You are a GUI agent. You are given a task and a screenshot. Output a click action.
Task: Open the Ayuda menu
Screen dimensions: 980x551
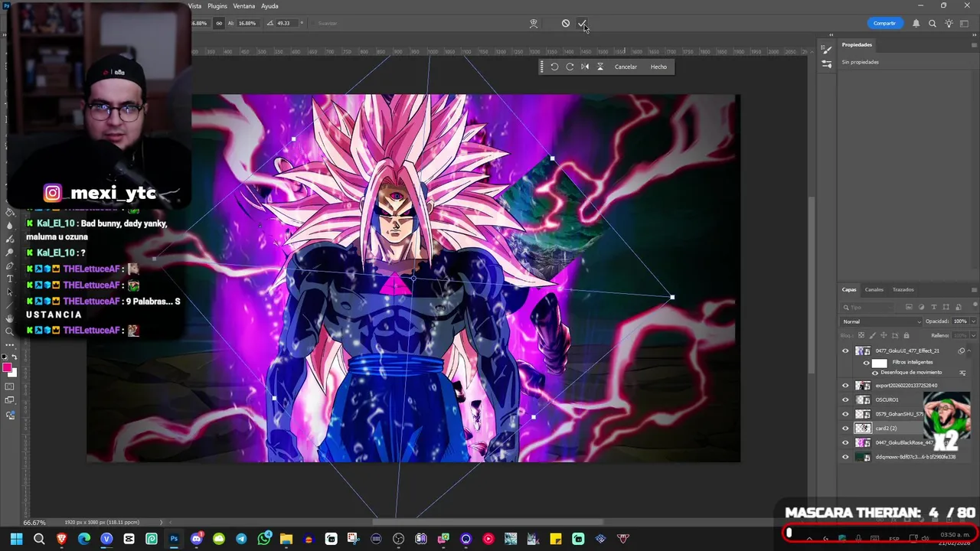coord(269,6)
